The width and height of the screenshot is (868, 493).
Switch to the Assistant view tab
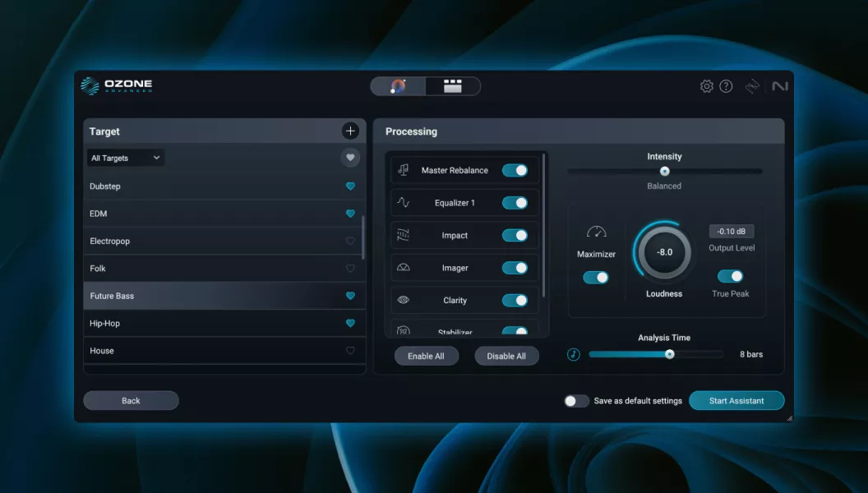coord(399,86)
